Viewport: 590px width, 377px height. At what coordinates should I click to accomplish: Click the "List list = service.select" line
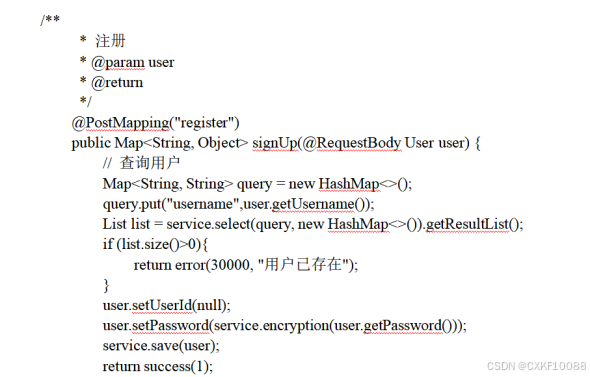point(313,225)
